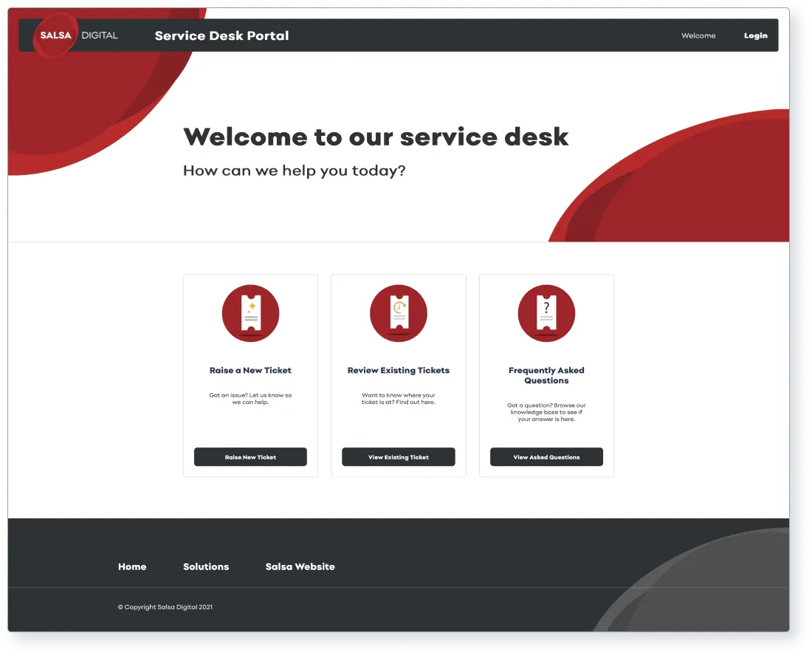This screenshot has height=655, width=812.
Task: Click the Welcome link in the header
Action: pos(698,35)
